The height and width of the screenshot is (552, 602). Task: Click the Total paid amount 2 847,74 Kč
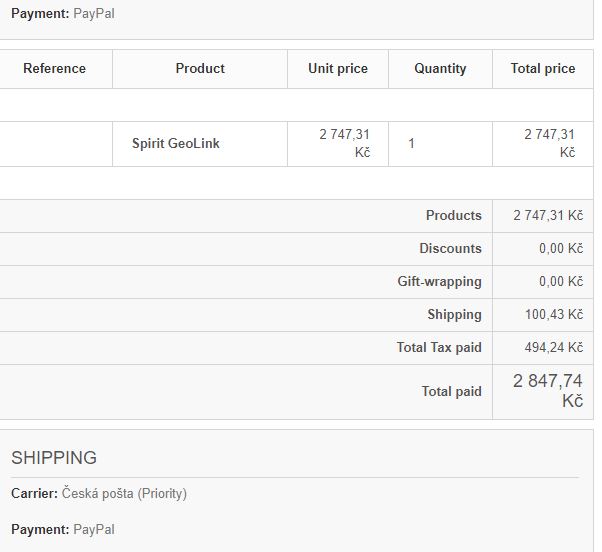point(548,391)
